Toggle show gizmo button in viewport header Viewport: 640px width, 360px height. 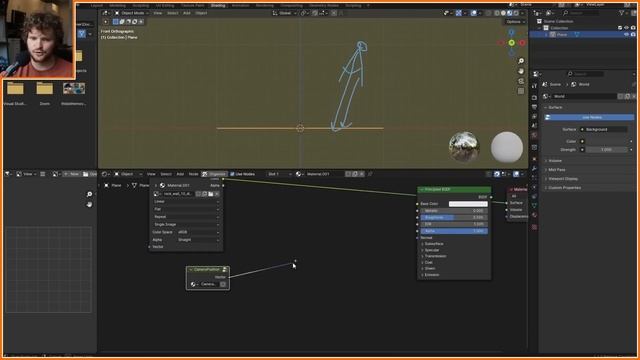point(458,13)
